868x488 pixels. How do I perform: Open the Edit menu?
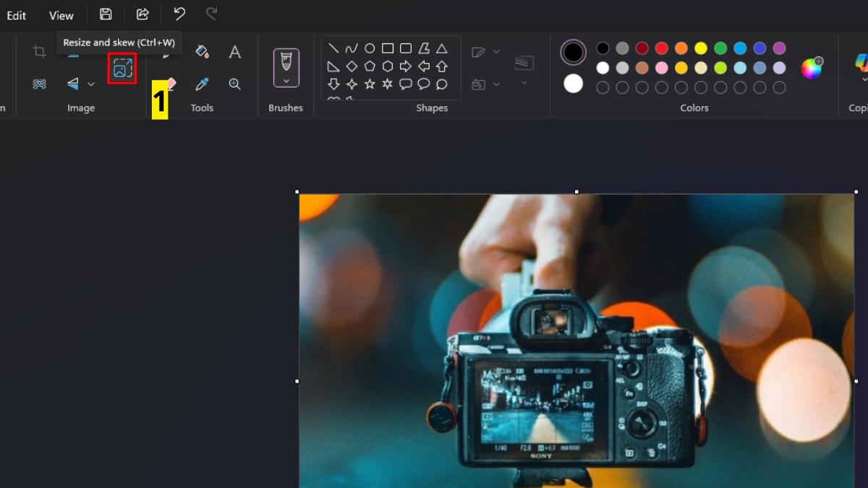[17, 15]
